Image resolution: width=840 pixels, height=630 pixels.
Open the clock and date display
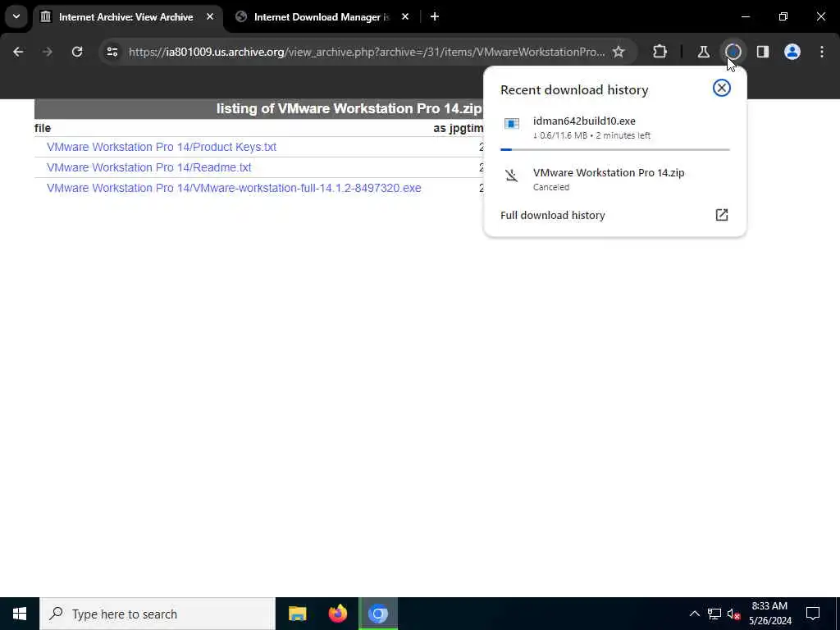click(x=769, y=614)
